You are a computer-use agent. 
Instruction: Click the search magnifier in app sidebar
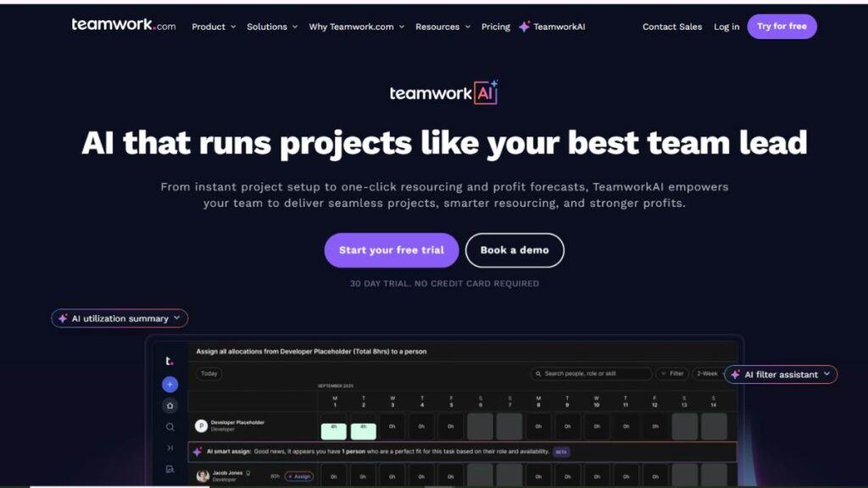coord(170,427)
